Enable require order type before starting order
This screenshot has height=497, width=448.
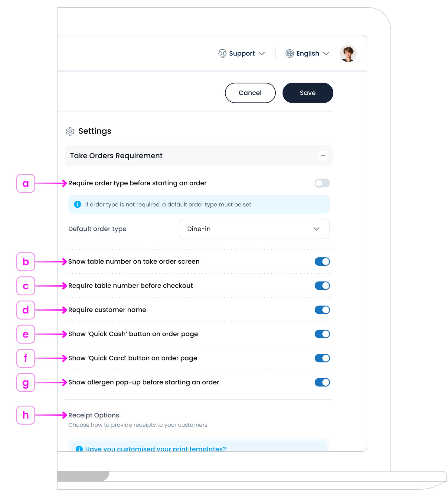[322, 183]
